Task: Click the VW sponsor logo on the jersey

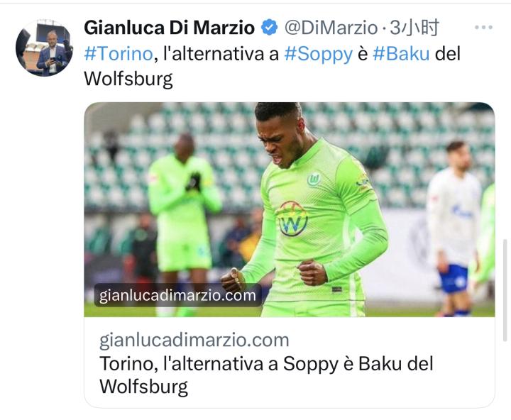Action: tap(292, 219)
